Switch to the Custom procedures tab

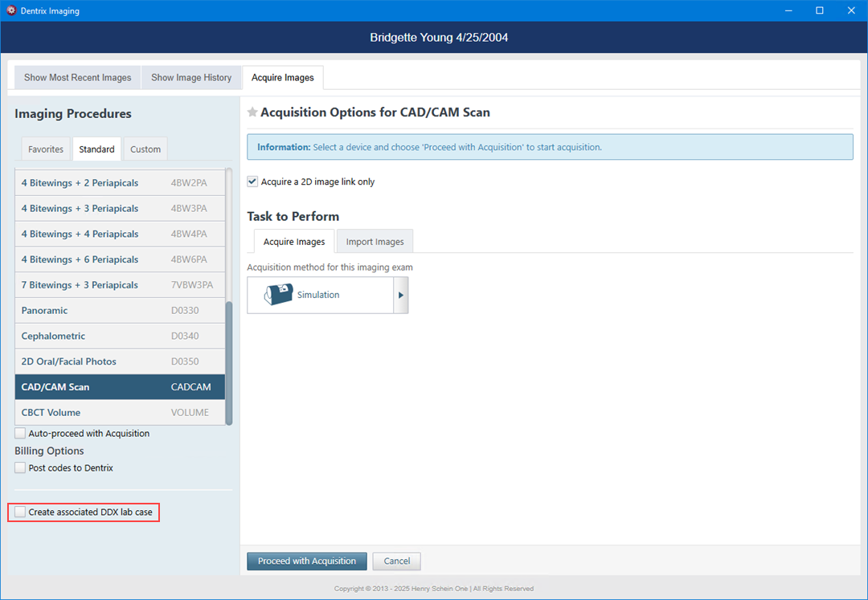(x=145, y=149)
